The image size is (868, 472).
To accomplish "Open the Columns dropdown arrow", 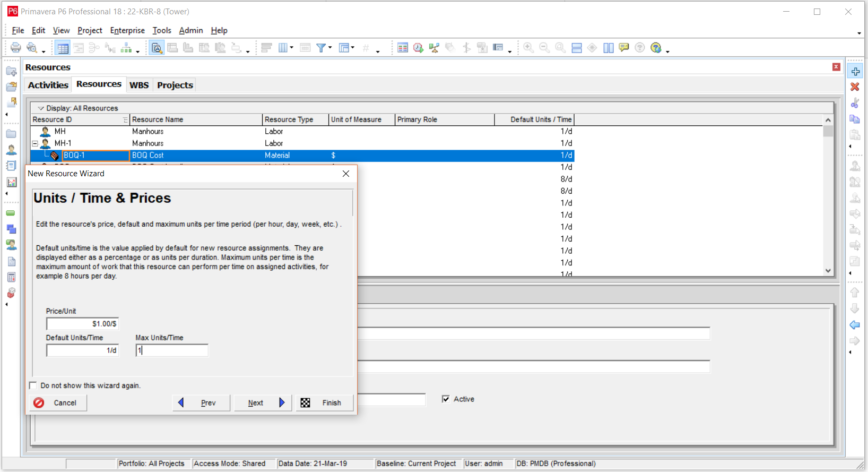I will (x=291, y=48).
